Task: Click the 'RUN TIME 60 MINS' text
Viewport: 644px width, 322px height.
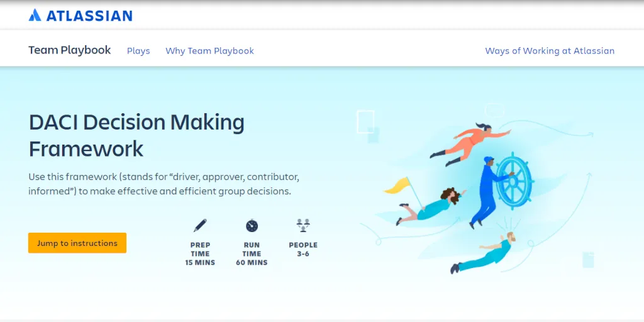Action: (252, 254)
